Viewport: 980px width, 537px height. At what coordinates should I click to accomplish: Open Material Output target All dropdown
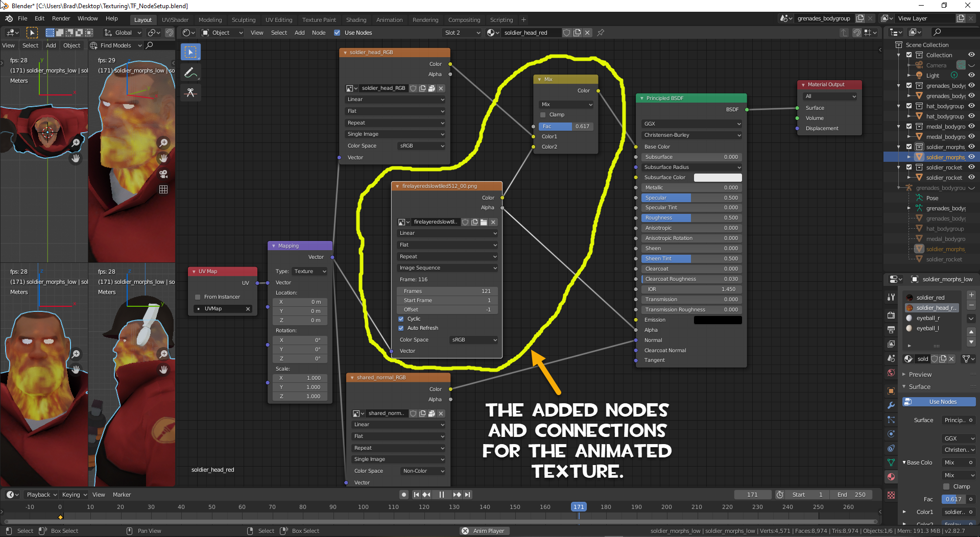coord(830,96)
